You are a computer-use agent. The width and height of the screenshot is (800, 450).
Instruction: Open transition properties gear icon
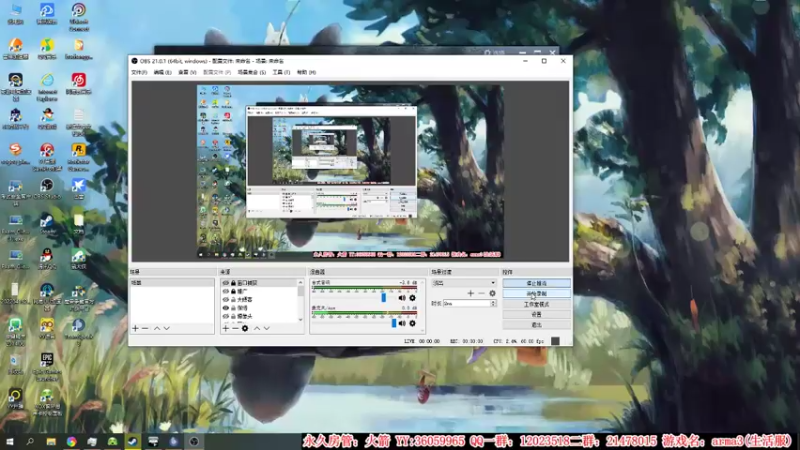tap(492, 293)
